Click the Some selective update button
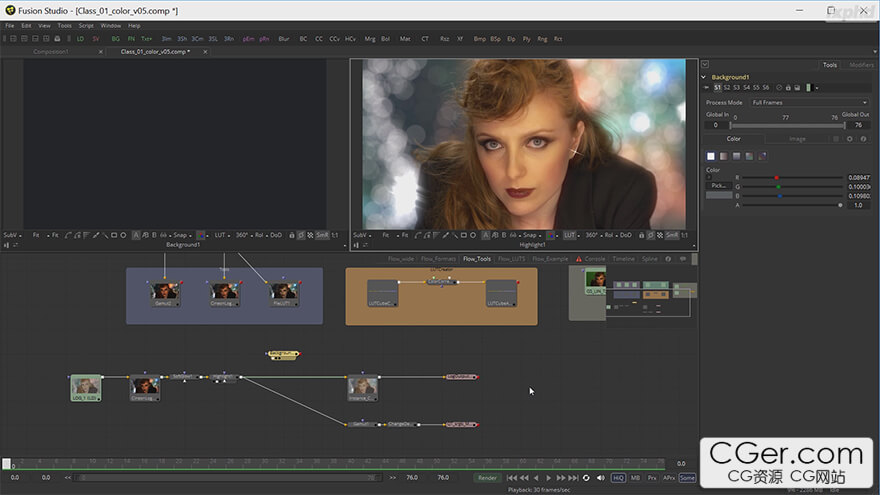The image size is (880, 495). (687, 478)
